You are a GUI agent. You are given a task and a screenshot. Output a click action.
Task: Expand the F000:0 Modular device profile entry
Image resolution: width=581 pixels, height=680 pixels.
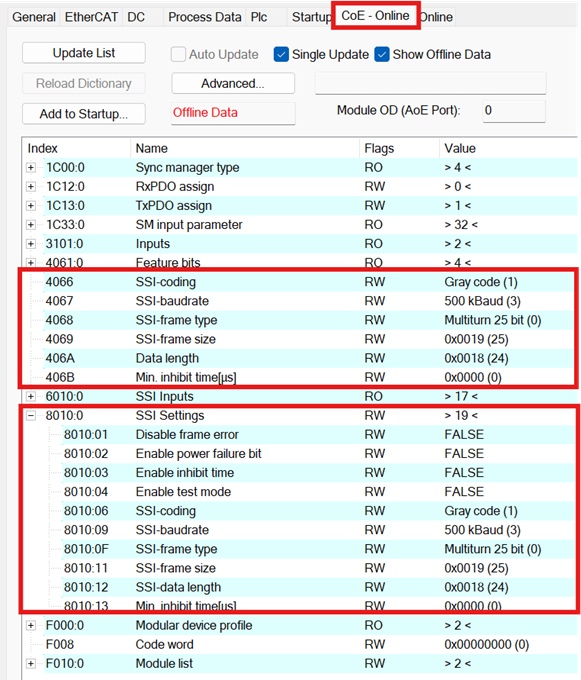pyautogui.click(x=31, y=625)
